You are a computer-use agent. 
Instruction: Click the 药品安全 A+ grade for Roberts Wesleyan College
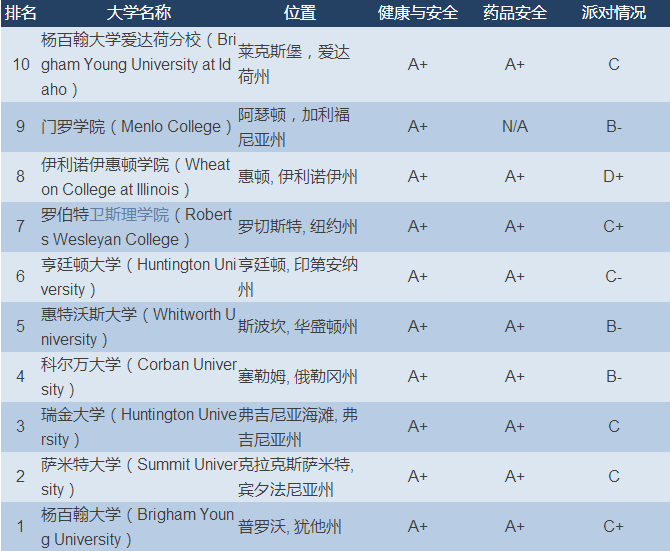tap(515, 227)
